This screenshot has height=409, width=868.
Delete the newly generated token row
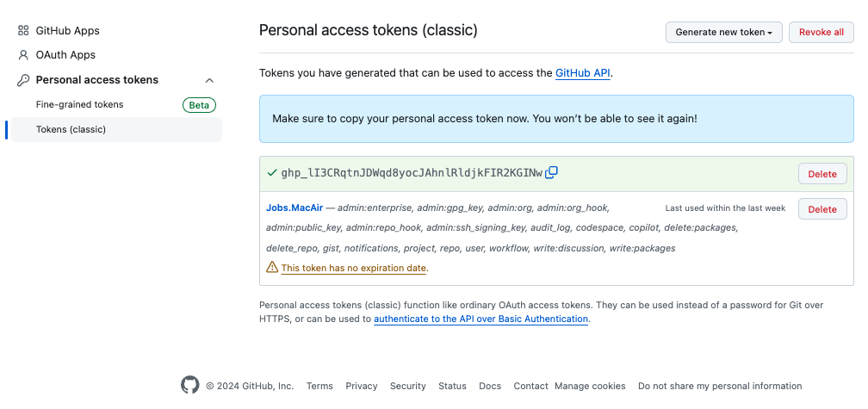click(x=822, y=174)
